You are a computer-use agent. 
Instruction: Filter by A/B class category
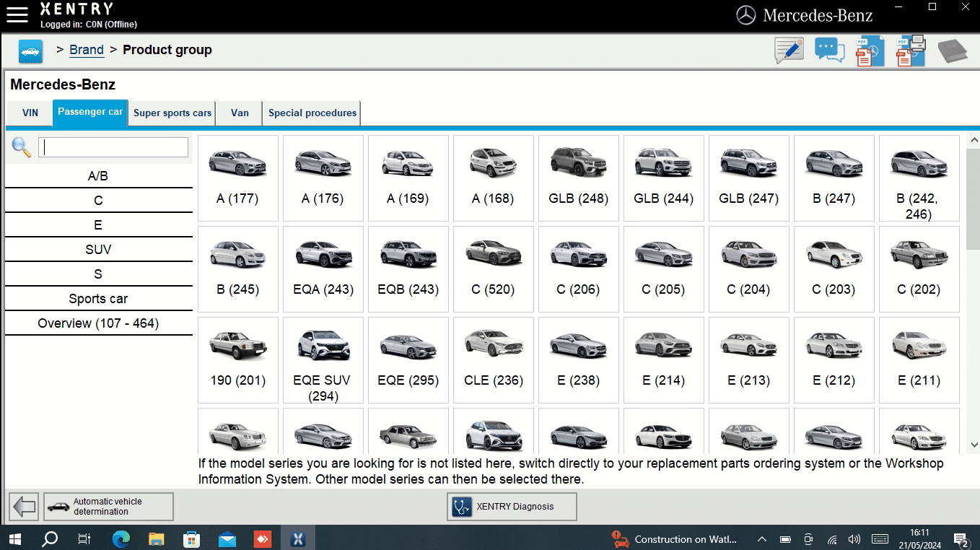point(98,176)
